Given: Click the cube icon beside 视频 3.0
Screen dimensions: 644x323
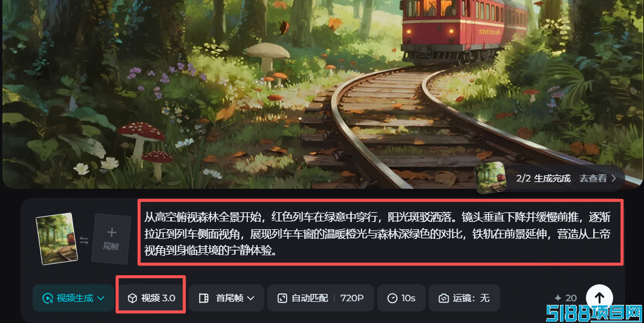Looking at the screenshot, I should tap(132, 298).
